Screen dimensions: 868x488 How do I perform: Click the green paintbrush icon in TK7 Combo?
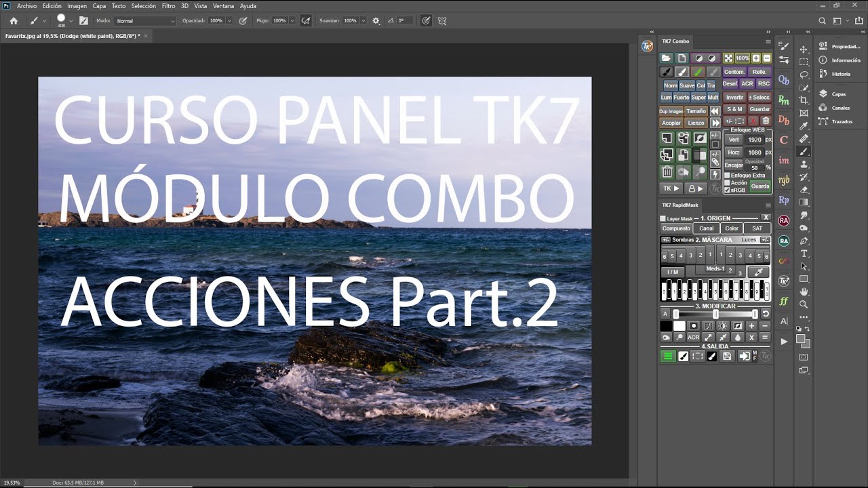(x=697, y=72)
